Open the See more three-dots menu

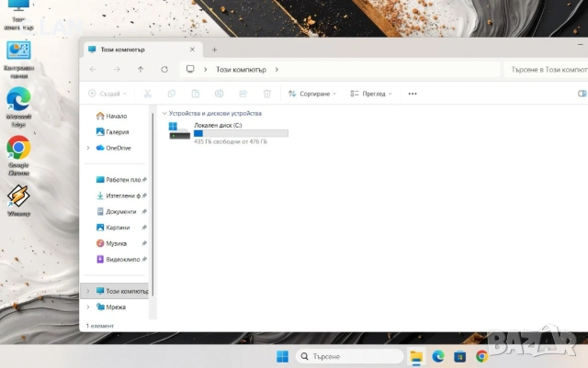(413, 94)
